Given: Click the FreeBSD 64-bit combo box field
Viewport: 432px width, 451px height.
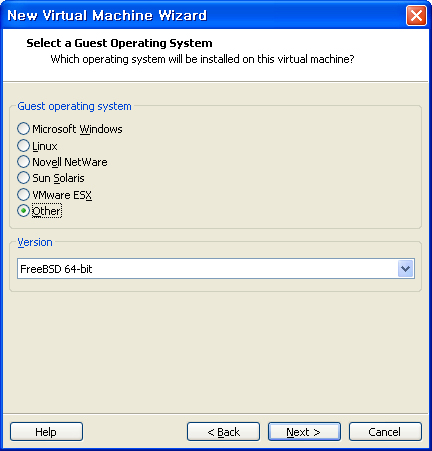Looking at the screenshot, I should (216, 269).
